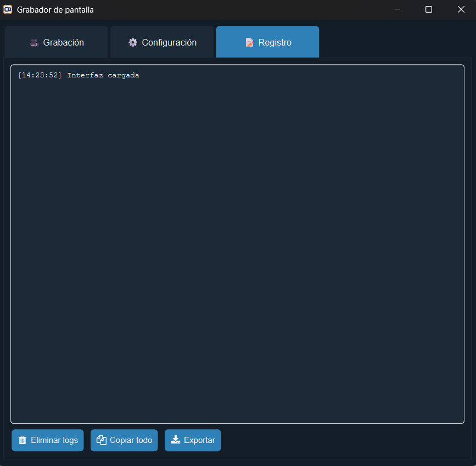This screenshot has height=466, width=476.
Task: Switch to the Grabación tab
Action: tap(63, 42)
